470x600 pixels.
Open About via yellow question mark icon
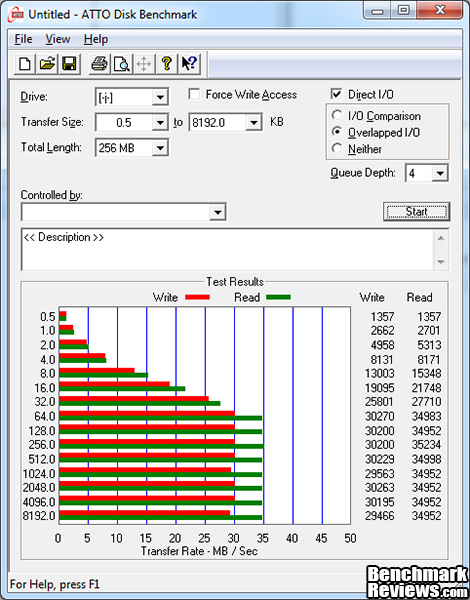[166, 64]
